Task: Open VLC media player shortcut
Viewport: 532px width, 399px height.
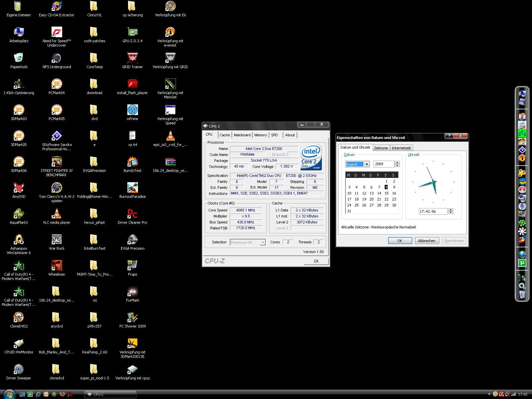Action: 57,216
